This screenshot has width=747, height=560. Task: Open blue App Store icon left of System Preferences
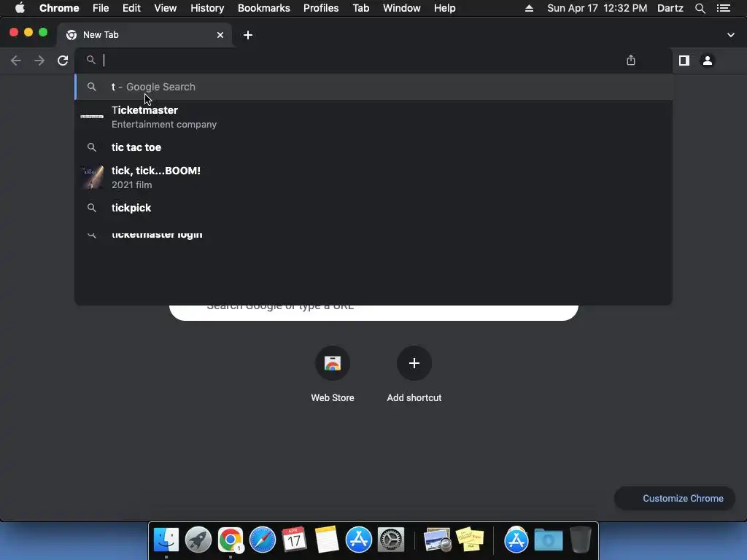(x=358, y=540)
